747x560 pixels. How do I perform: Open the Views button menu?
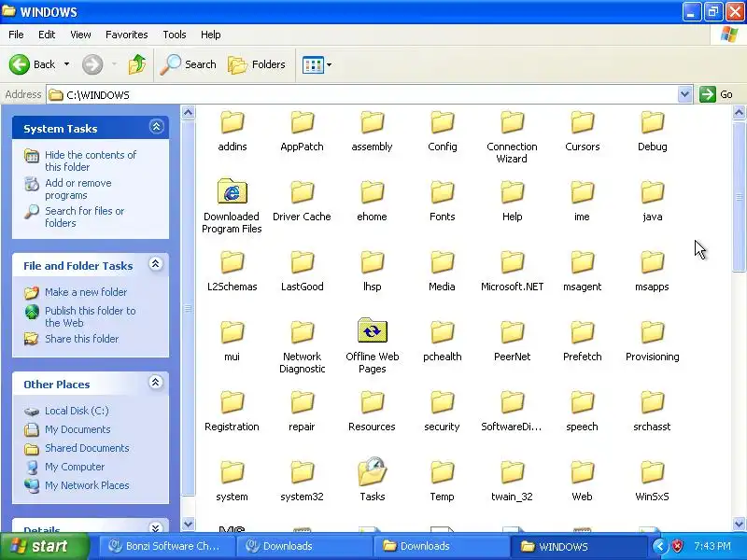tap(317, 64)
